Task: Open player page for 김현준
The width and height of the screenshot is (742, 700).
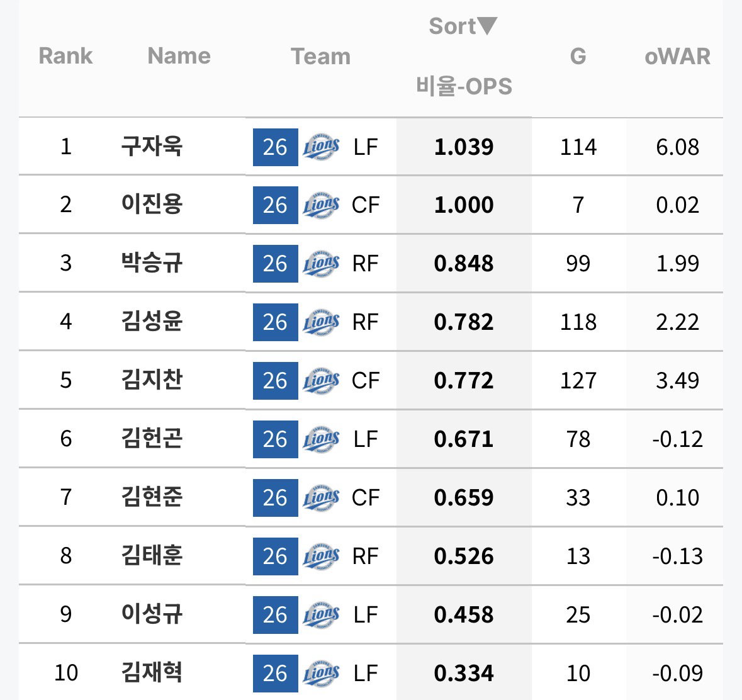Action: tap(152, 497)
